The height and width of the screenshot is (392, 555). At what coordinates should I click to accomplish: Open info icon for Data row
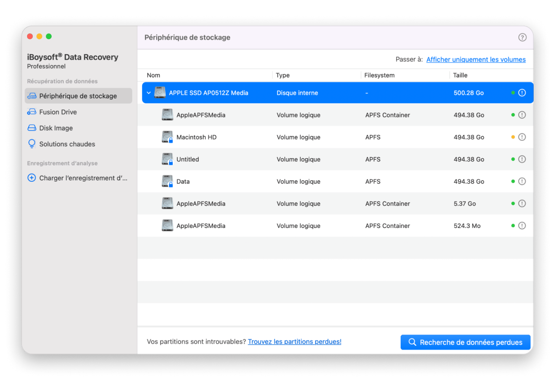522,181
